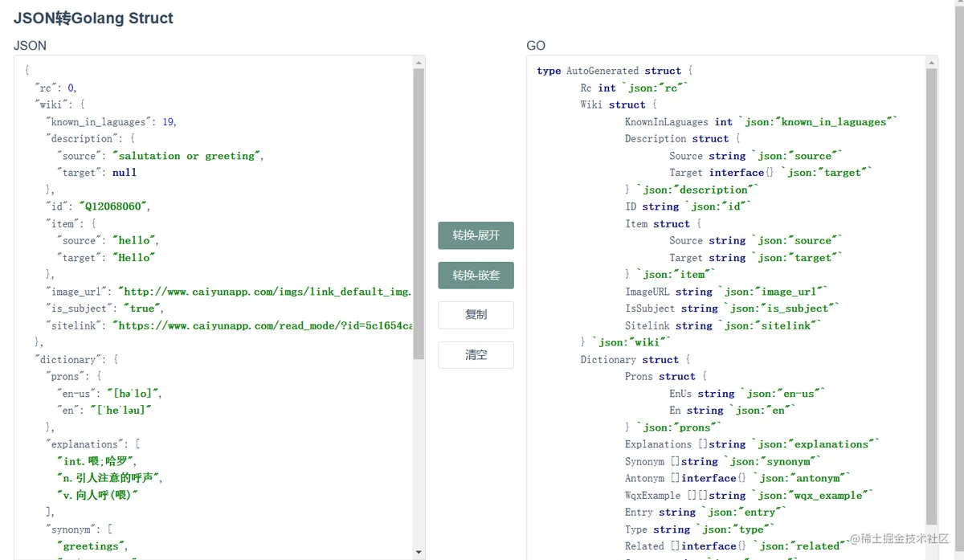Click the JSON panel scroll-up arrow
Image resolution: width=964 pixels, height=560 pixels.
coord(419,63)
